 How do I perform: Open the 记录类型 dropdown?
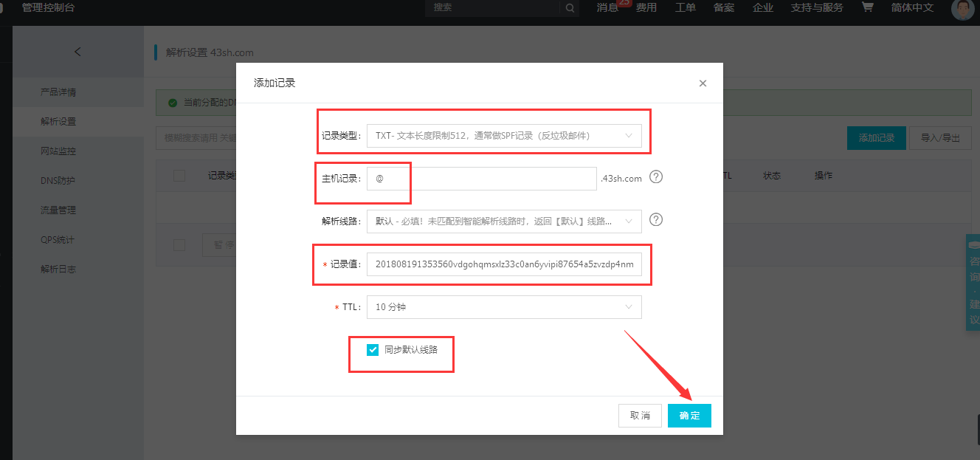click(504, 136)
